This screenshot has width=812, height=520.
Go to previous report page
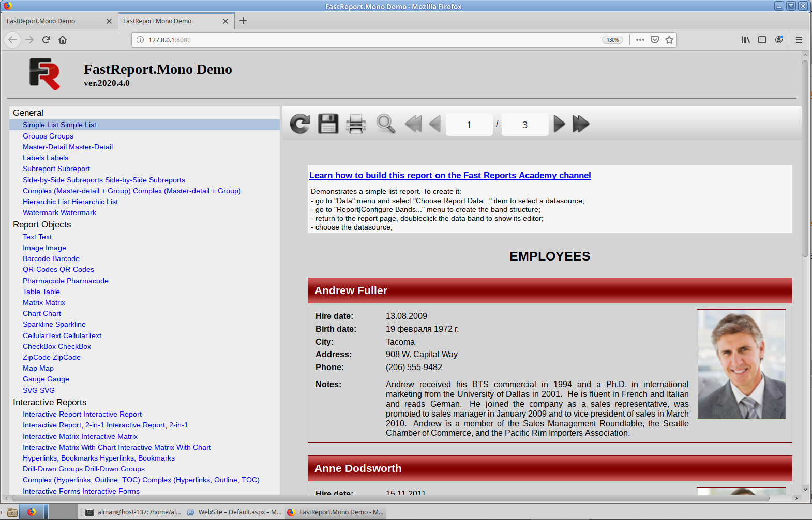435,124
